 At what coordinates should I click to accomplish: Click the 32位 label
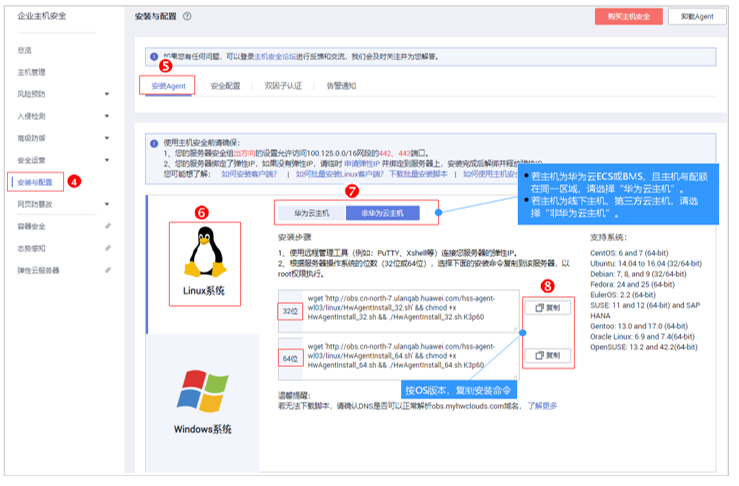click(290, 311)
